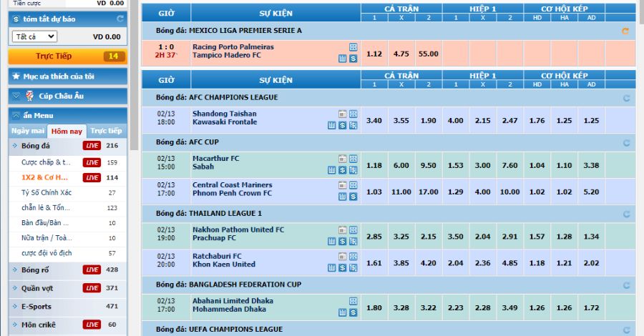Click LIVE badge next to Bóng rổ
The width and height of the screenshot is (644, 336).
92,270
